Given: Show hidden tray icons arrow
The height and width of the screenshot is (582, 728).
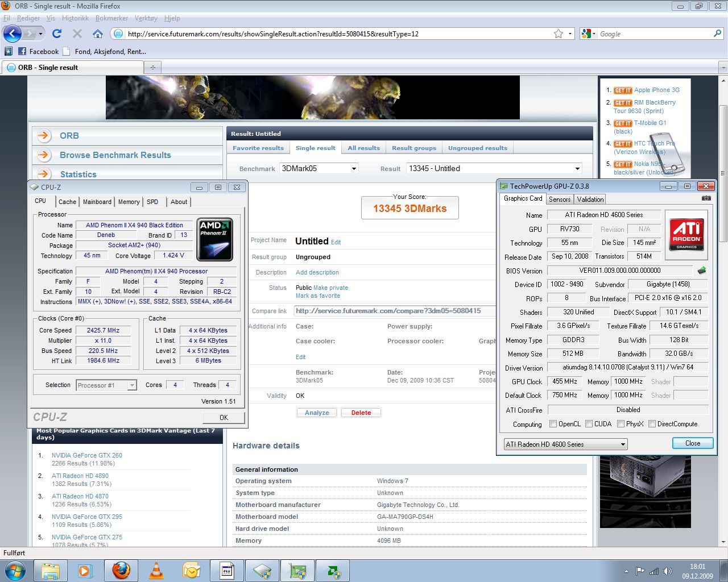Looking at the screenshot, I should tap(626, 571).
